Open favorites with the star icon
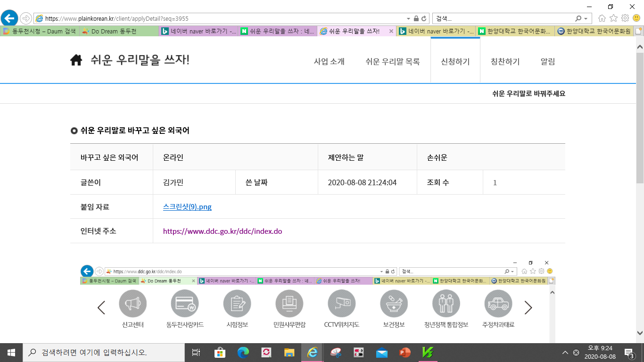The height and width of the screenshot is (362, 644). tap(613, 18)
